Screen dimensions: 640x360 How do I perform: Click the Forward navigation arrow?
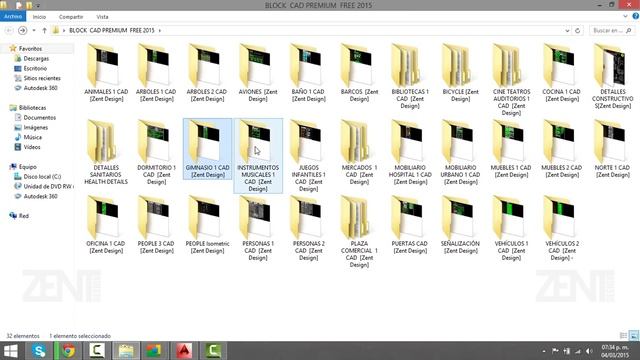(x=22, y=31)
